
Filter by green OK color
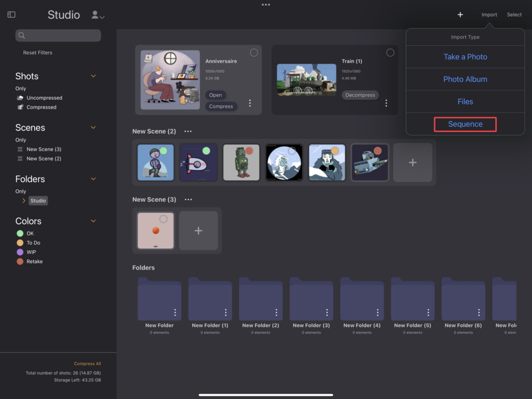25,233
